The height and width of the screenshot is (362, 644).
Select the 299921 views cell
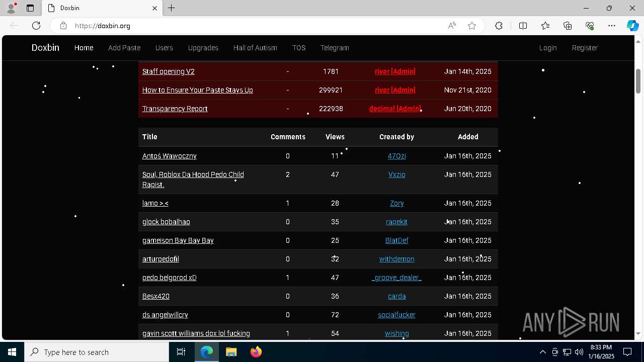pyautogui.click(x=331, y=90)
